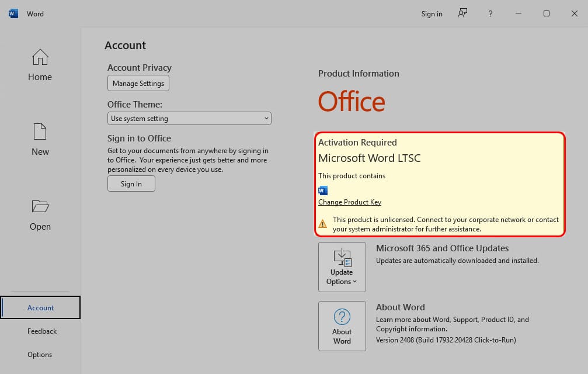Click the Word logo in title bar
The height and width of the screenshot is (374, 588).
(x=13, y=14)
